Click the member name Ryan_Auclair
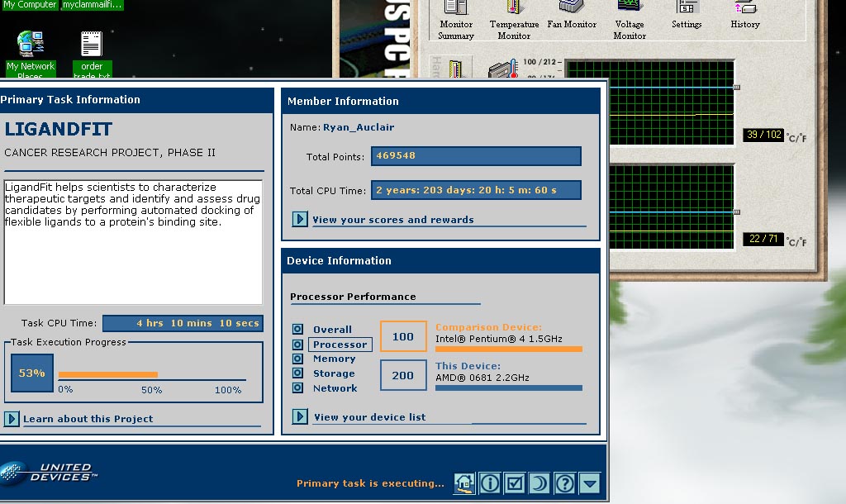Viewport: 846px width, 504px height. 359,127
